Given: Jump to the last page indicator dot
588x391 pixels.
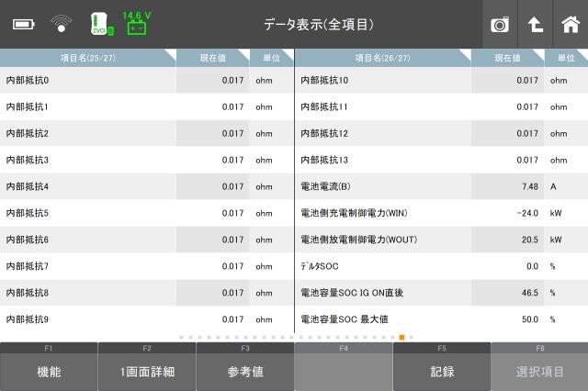Looking at the screenshot, I should pyautogui.click(x=411, y=337).
